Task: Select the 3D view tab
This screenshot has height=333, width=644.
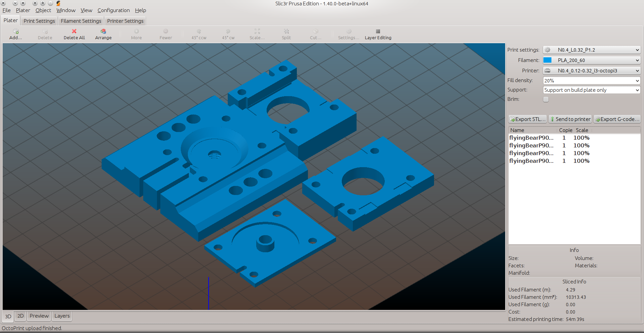Action: [x=8, y=317]
